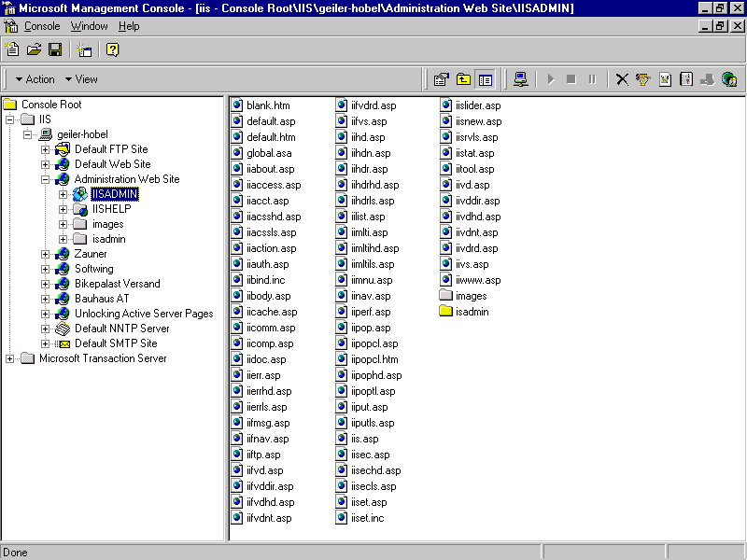
Task: Click the Add computer toolbar icon
Action: 521,79
